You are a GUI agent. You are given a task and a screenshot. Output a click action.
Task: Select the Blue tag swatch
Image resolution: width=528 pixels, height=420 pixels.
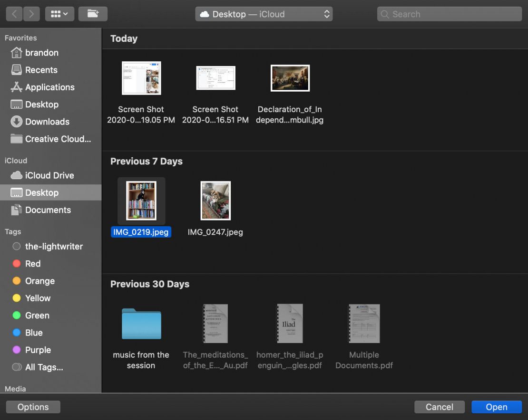click(18, 333)
